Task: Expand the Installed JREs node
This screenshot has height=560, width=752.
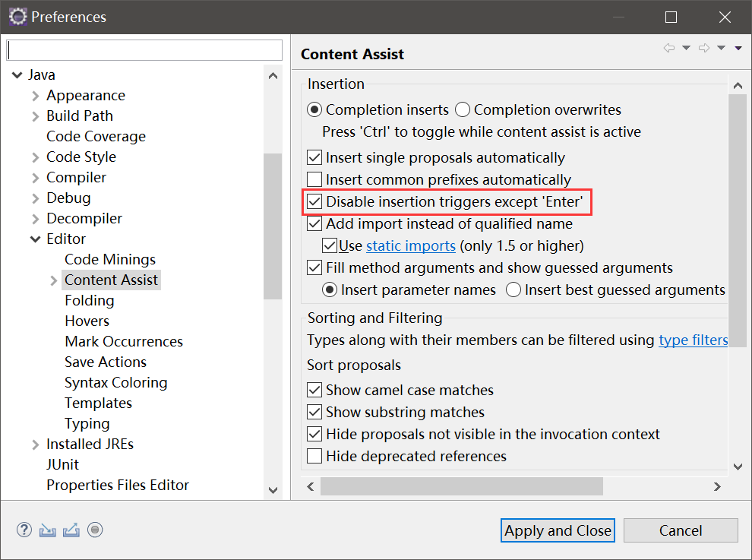Action: [36, 445]
